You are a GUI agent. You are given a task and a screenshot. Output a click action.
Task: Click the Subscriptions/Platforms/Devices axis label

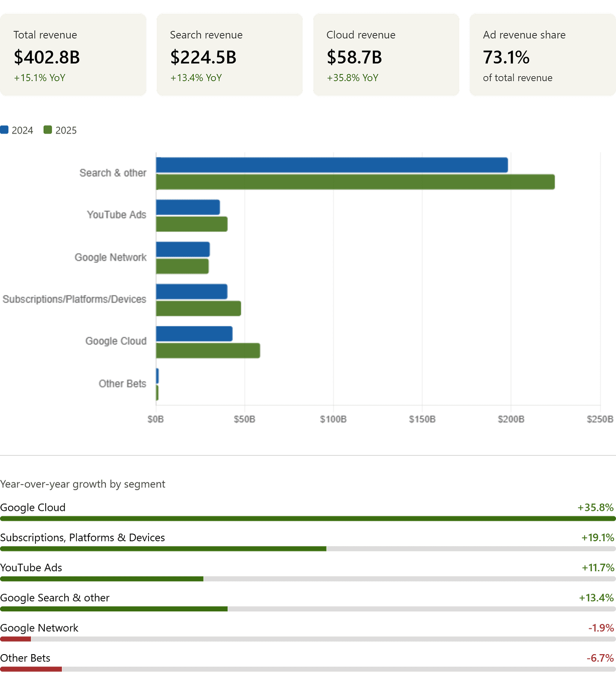(74, 299)
